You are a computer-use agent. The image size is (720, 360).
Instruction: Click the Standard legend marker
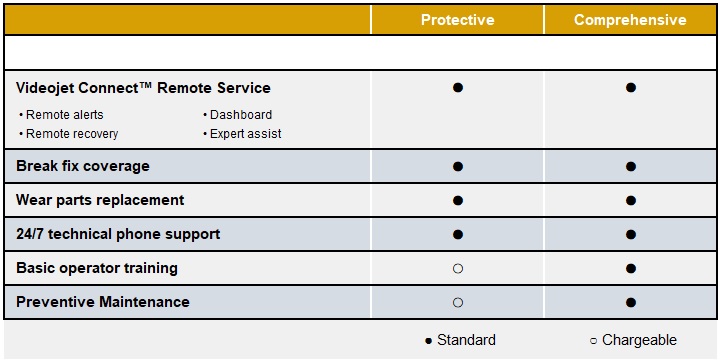(x=428, y=341)
